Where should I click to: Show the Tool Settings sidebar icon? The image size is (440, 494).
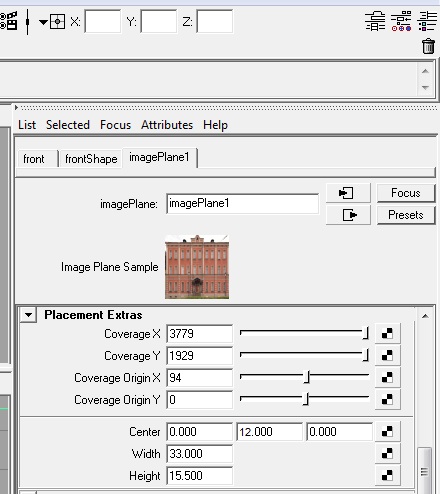tap(401, 21)
